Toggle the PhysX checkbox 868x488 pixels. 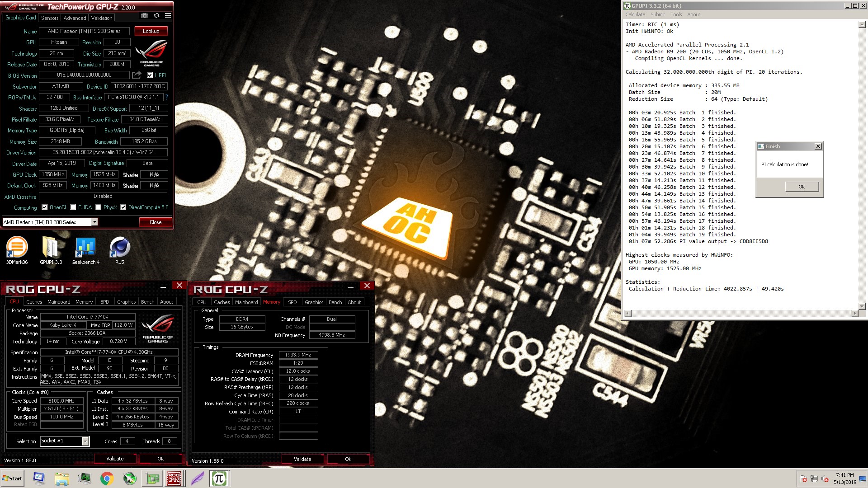[x=99, y=207]
